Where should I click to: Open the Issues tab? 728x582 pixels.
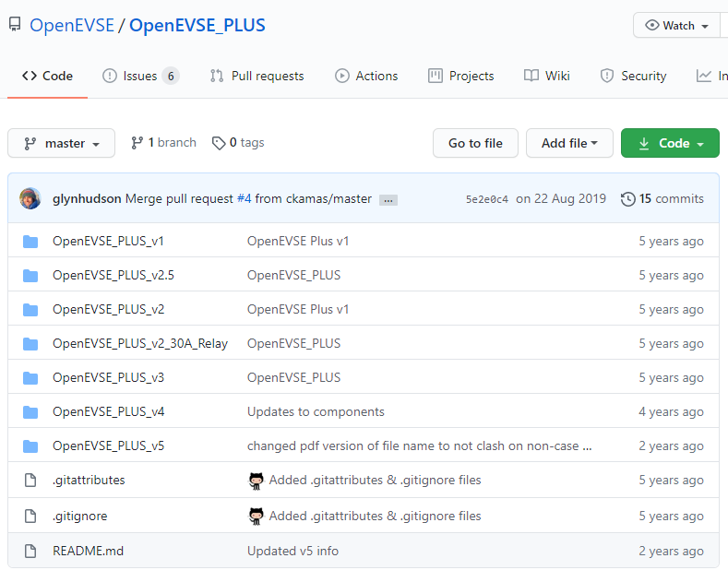[140, 76]
